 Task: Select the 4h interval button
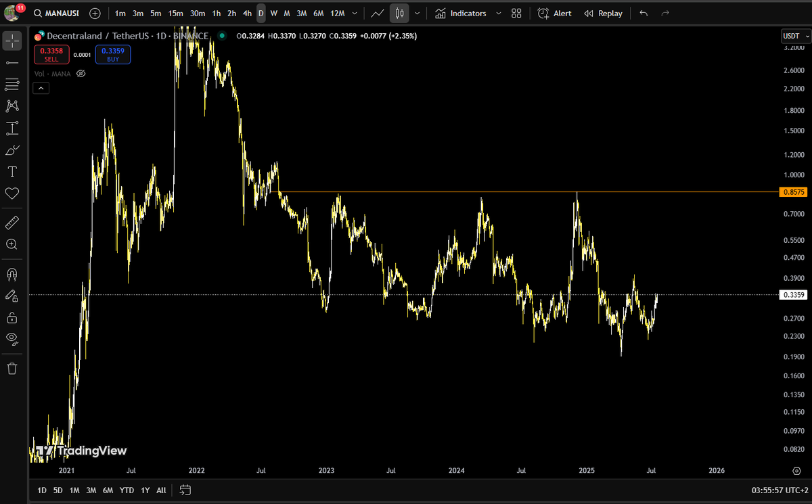point(248,13)
